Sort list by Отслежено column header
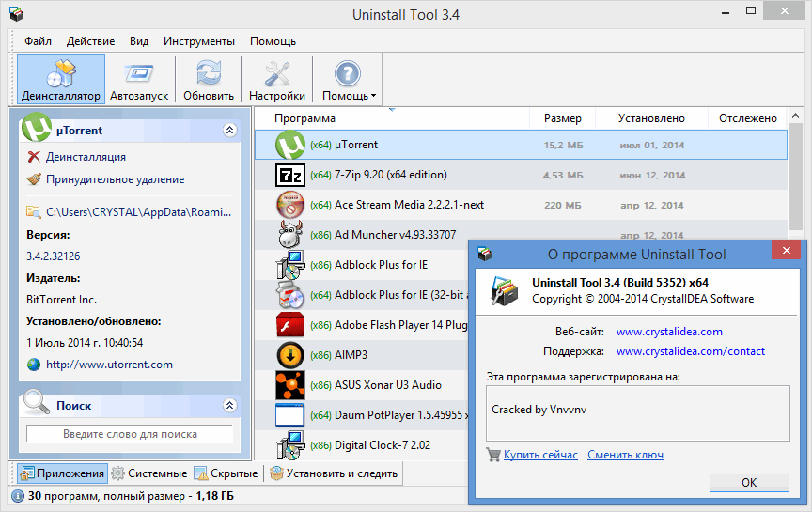 coord(747,118)
